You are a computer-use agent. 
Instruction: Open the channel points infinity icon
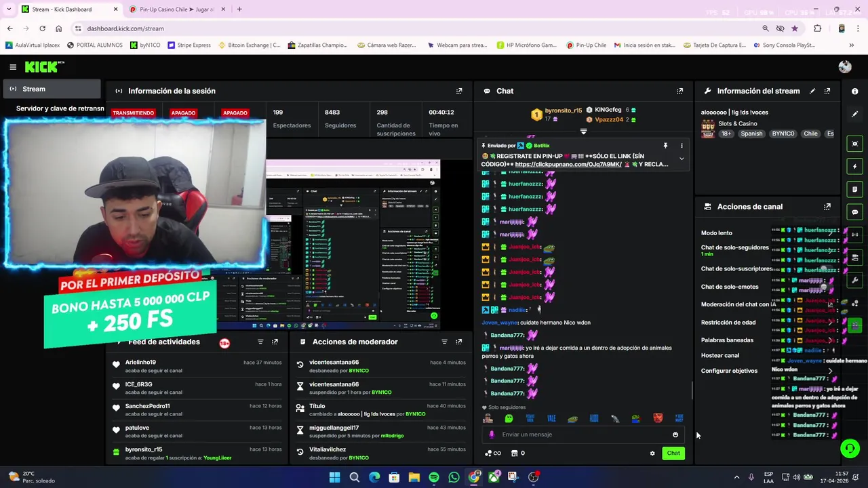(493, 453)
